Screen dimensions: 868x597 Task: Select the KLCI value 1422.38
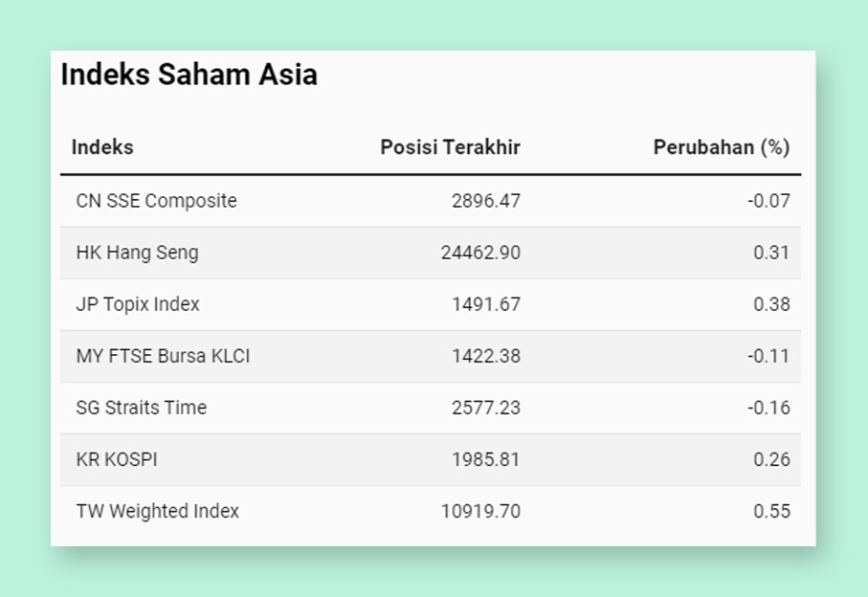tap(486, 356)
